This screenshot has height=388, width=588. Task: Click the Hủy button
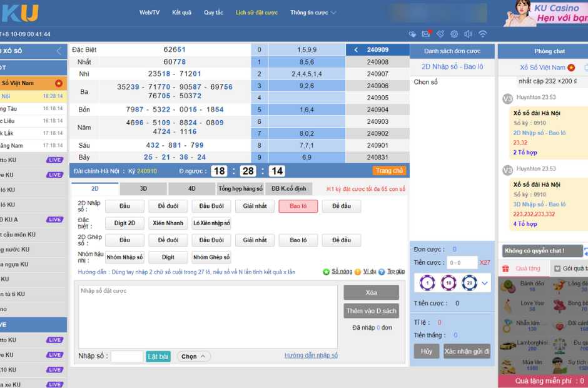(x=427, y=351)
